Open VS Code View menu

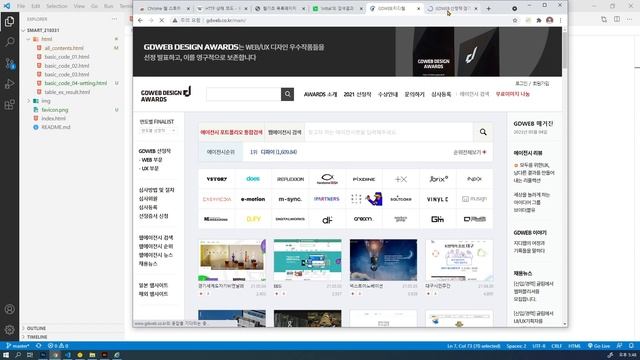coord(79,6)
